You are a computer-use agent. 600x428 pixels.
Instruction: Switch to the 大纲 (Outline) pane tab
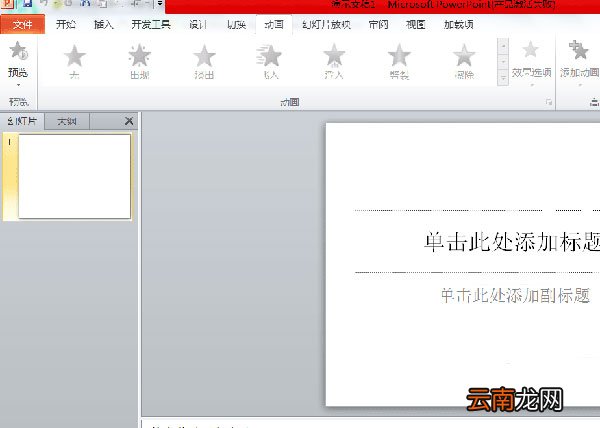67,121
